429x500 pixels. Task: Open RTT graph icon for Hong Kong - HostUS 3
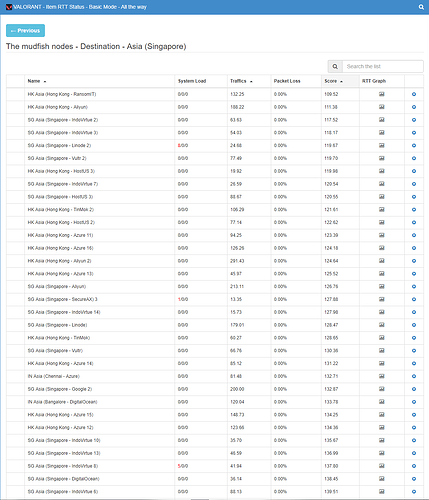(382, 171)
